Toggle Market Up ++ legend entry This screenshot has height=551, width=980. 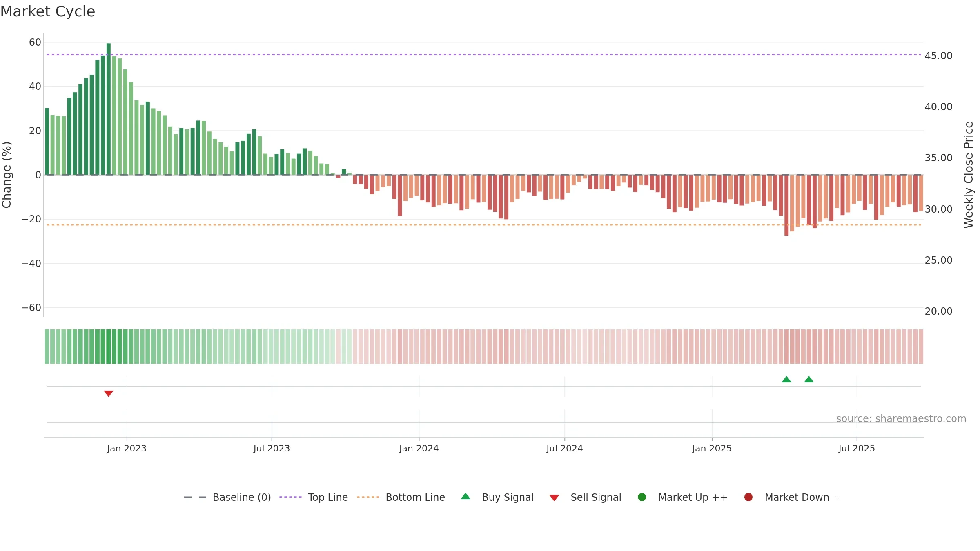pos(682,497)
